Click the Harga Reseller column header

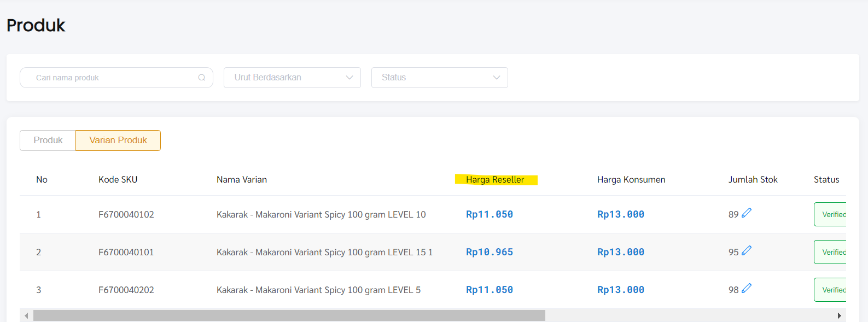495,179
